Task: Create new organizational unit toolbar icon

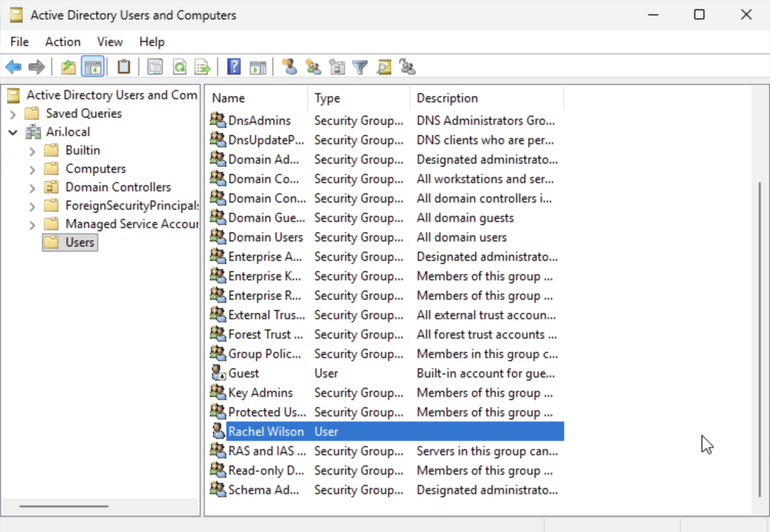Action: (x=337, y=67)
